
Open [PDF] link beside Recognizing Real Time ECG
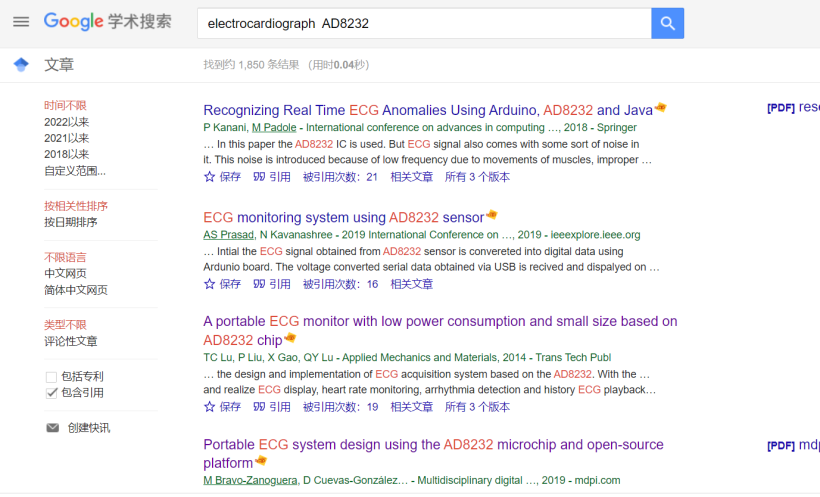[x=793, y=108]
